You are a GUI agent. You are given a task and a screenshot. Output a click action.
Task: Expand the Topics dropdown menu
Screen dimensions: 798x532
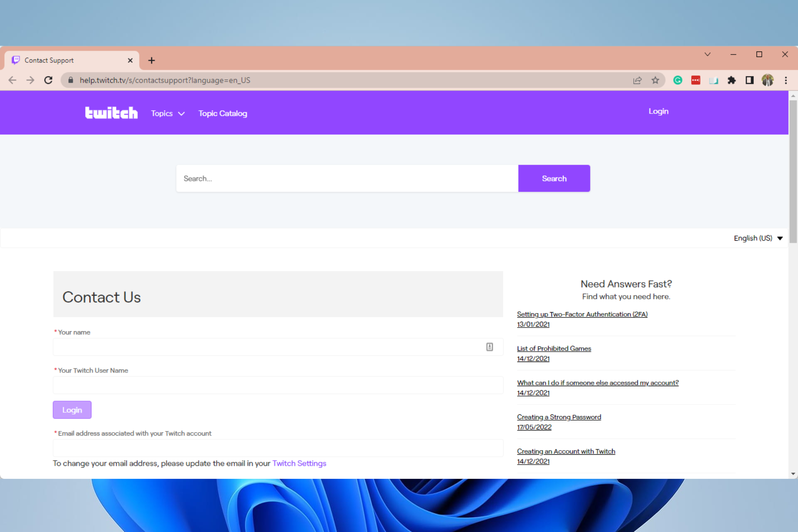[x=168, y=113]
